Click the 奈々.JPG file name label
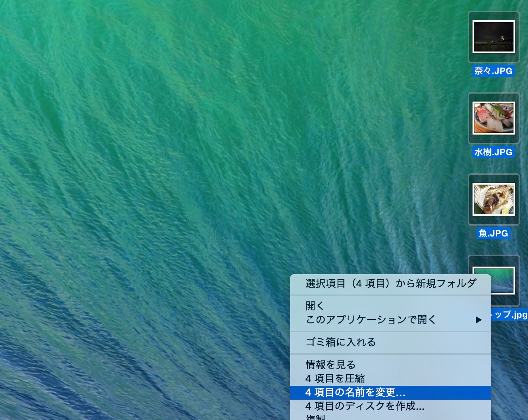528x420 pixels. tap(493, 71)
